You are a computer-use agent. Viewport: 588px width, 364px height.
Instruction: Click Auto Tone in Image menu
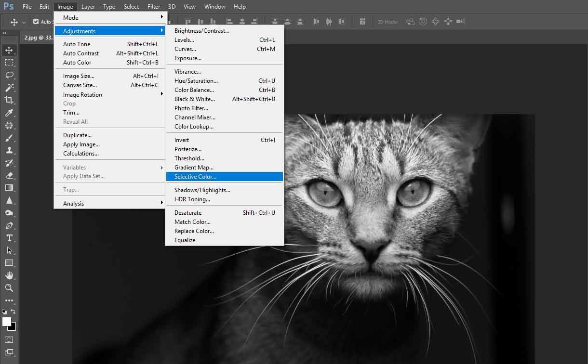pyautogui.click(x=110, y=44)
